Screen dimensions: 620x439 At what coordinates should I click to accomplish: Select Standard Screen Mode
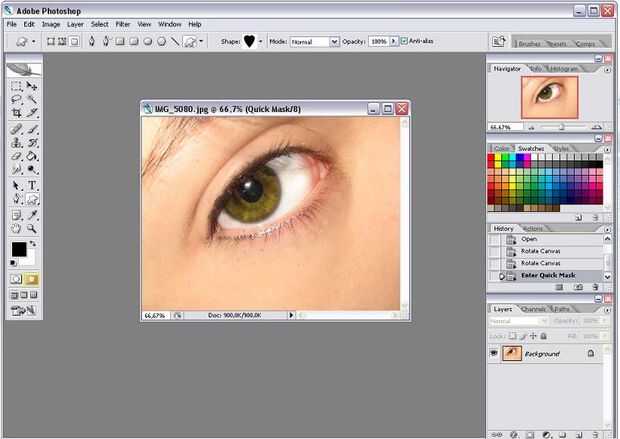point(14,295)
